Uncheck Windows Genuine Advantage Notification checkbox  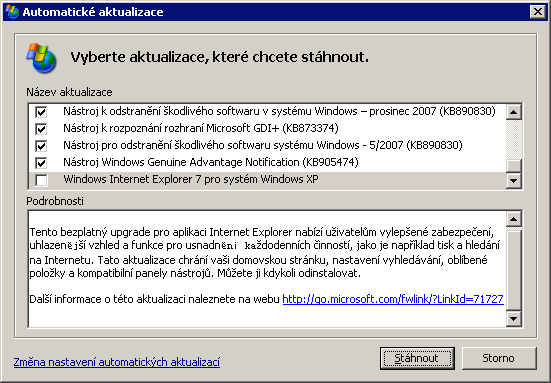(41, 162)
